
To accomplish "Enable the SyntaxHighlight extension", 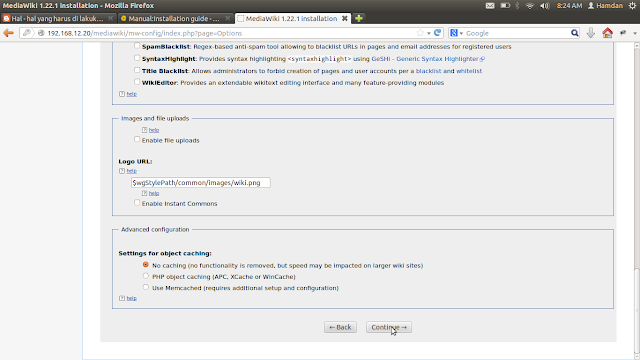I will (137, 58).
